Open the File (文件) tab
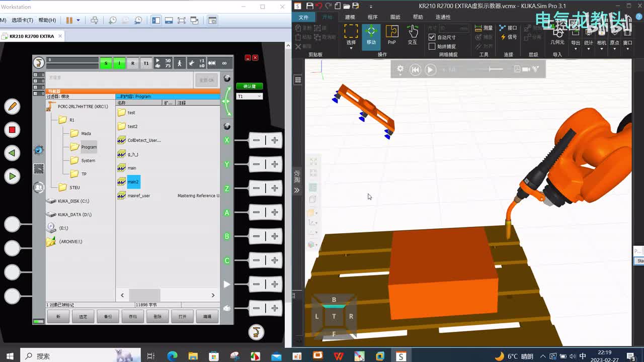Image resolution: width=644 pixels, height=362 pixels. (303, 17)
